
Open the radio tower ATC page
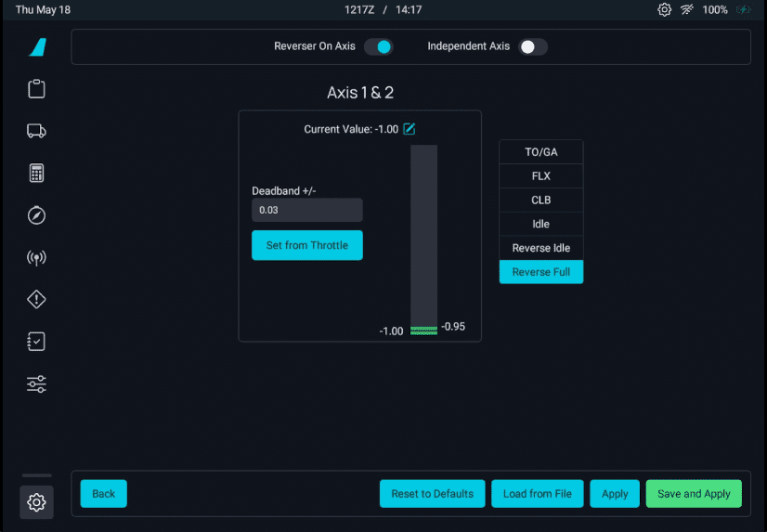[36, 257]
